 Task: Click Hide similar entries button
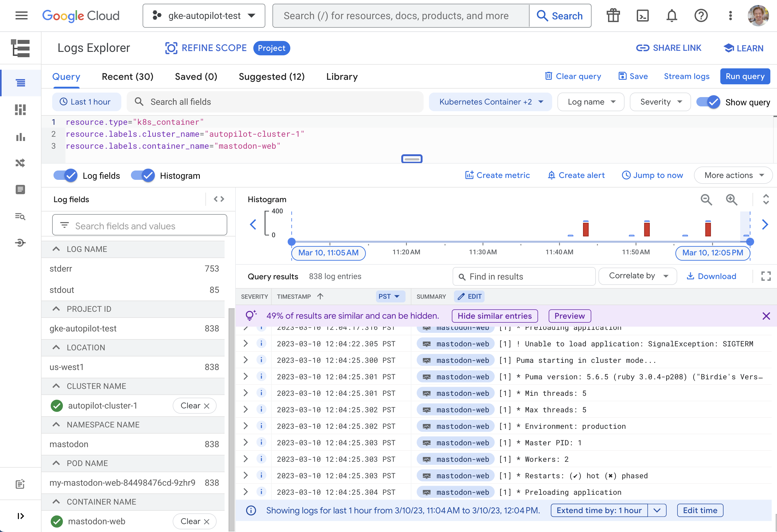point(494,316)
